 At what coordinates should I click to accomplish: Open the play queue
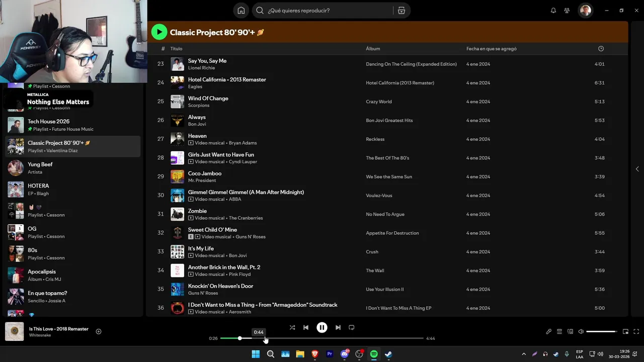click(x=559, y=331)
